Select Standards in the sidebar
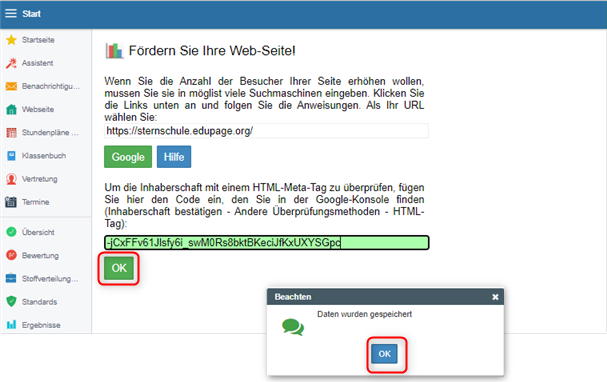 coord(39,302)
